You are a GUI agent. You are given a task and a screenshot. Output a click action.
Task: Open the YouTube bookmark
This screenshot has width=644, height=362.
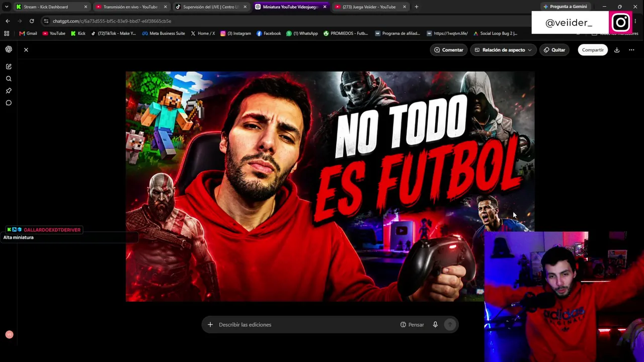coord(54,33)
